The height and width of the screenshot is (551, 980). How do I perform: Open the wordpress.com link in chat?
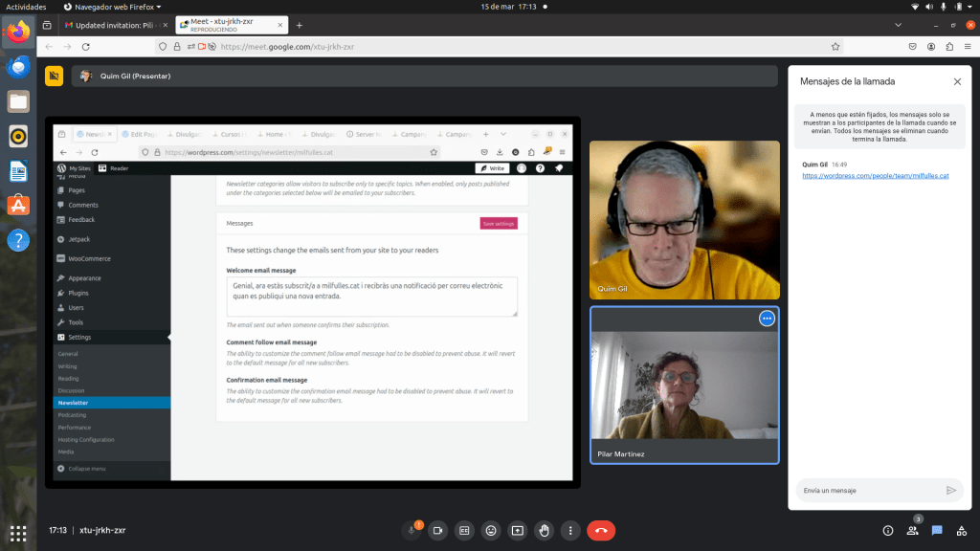tap(875, 176)
